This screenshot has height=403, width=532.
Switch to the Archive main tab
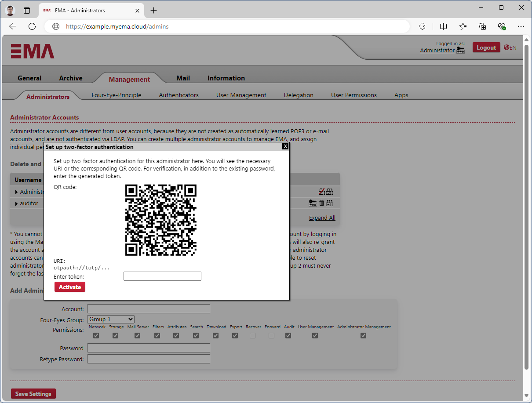pyautogui.click(x=71, y=78)
